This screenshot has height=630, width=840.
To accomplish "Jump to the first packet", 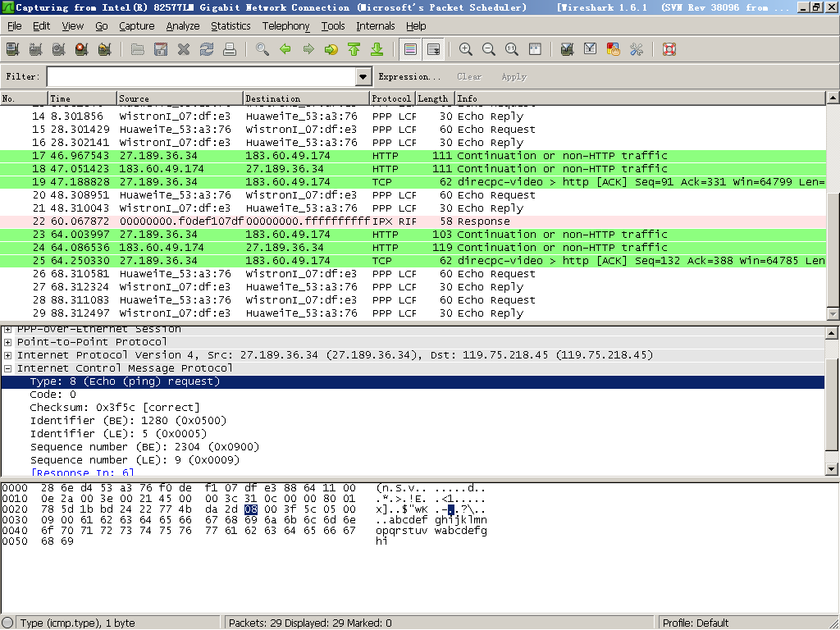I will [x=354, y=50].
